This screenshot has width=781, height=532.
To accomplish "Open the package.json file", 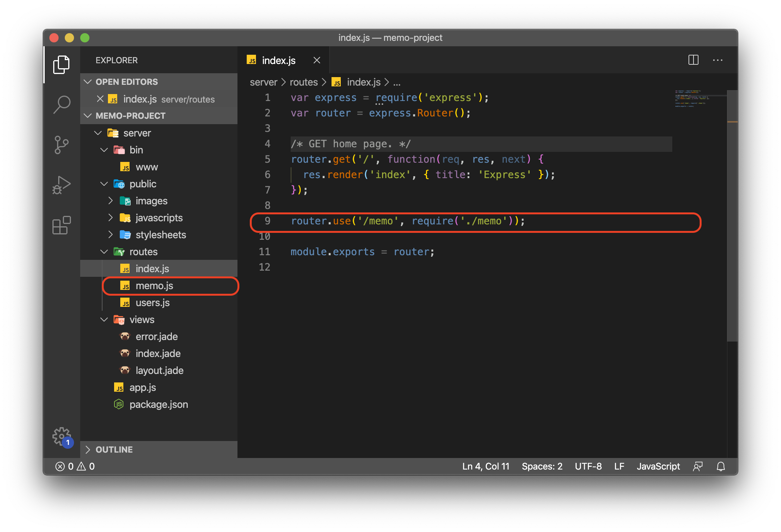I will tap(158, 404).
